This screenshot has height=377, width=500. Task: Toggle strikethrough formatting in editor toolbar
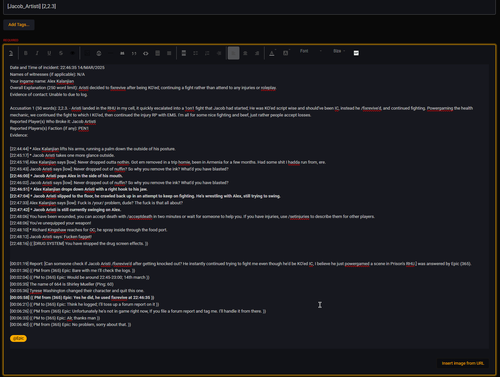(x=61, y=53)
